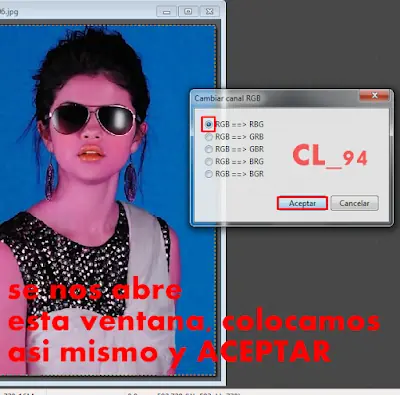Close the Cambiar canal RGB dialog
The width and height of the screenshot is (400, 395).
(374, 96)
